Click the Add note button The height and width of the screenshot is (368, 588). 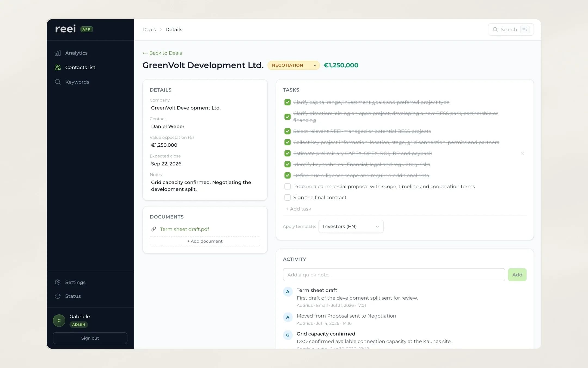pyautogui.click(x=517, y=275)
